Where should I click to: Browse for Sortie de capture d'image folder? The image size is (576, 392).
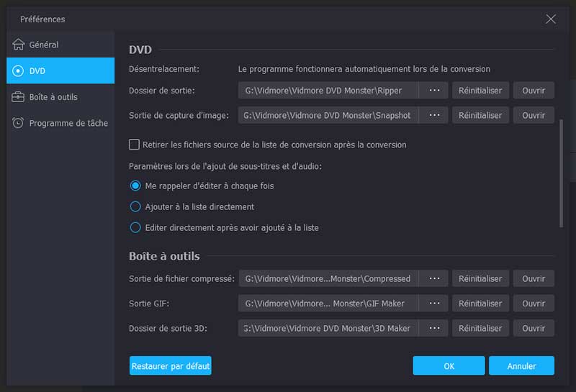pos(434,115)
